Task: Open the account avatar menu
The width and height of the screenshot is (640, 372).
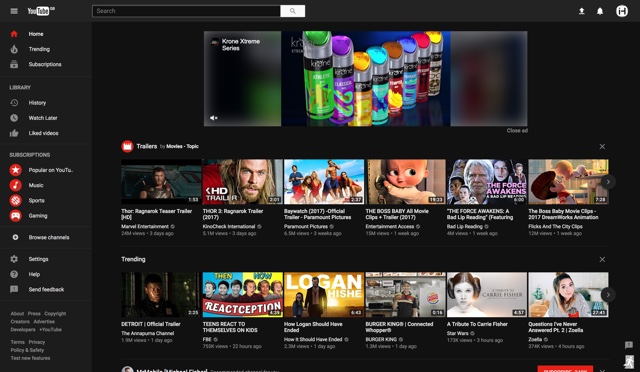Action: pyautogui.click(x=622, y=11)
